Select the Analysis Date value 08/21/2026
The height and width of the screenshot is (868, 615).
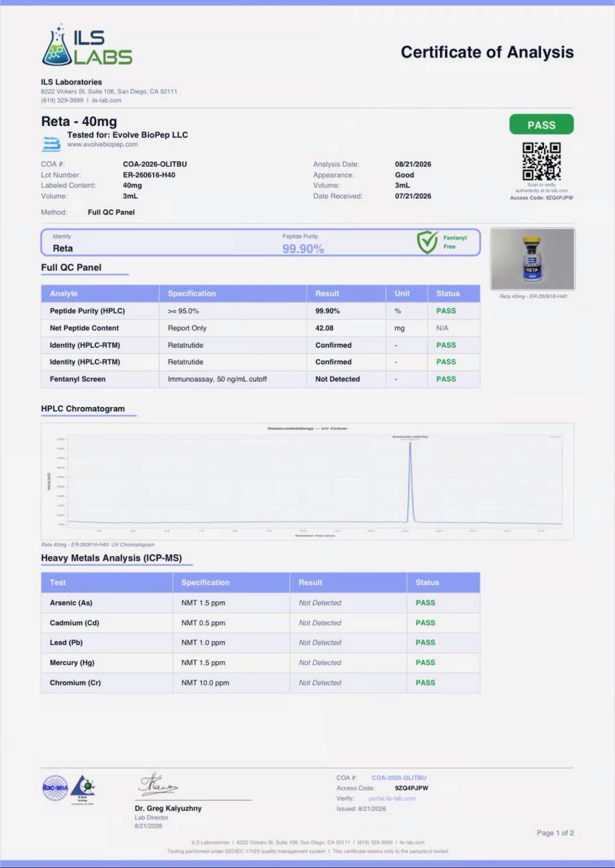click(413, 164)
